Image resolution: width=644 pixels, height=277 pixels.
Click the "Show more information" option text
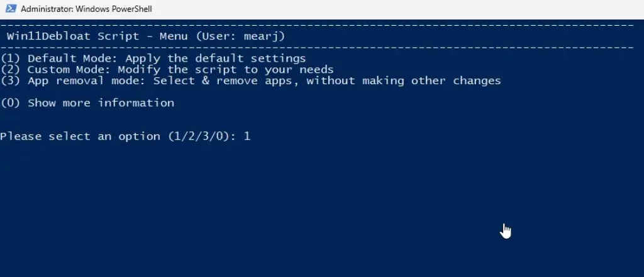(101, 103)
